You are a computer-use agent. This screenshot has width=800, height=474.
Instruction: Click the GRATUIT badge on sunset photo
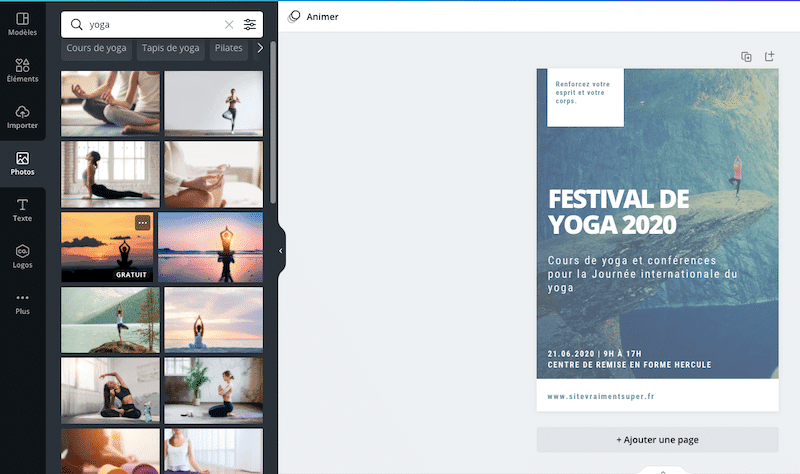131,275
